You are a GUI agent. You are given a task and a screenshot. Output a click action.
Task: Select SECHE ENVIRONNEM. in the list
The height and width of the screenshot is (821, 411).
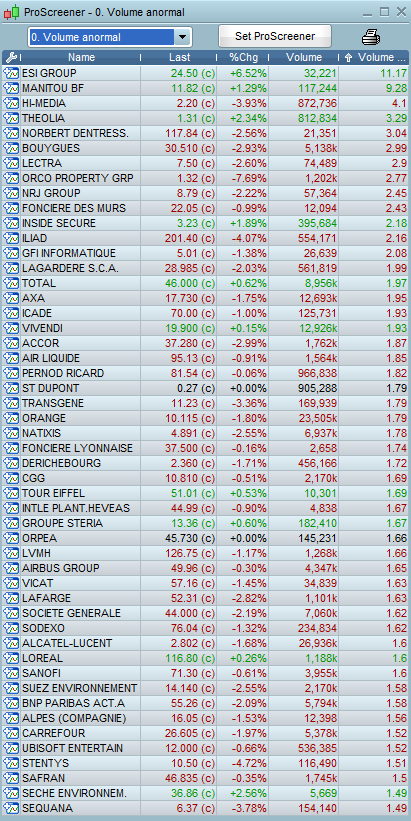click(x=74, y=793)
